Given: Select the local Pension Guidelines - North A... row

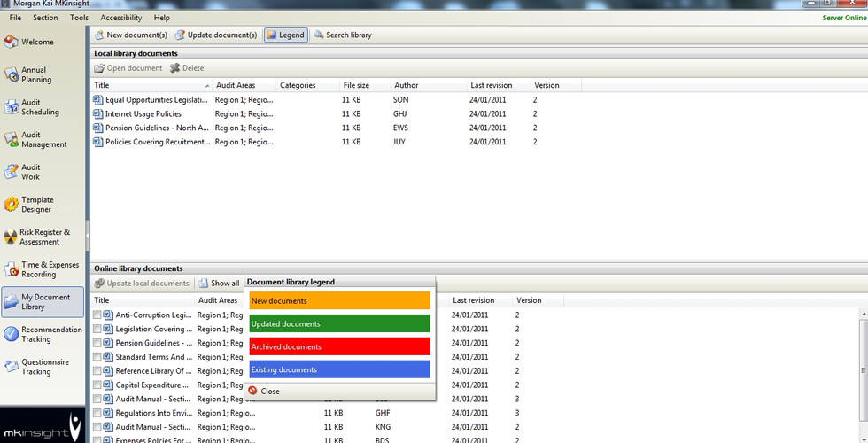Looking at the screenshot, I should pos(336,128).
